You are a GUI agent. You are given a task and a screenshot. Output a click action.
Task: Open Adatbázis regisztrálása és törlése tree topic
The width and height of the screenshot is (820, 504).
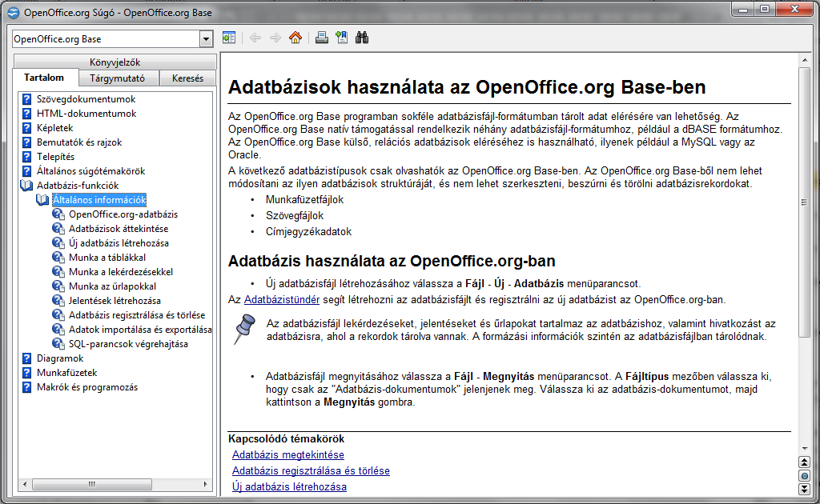point(137,315)
